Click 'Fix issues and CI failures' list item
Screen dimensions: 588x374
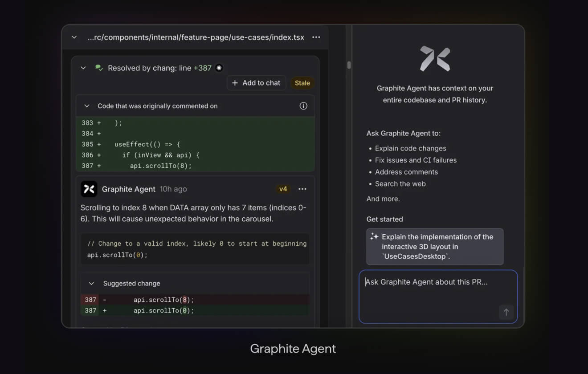pyautogui.click(x=416, y=160)
